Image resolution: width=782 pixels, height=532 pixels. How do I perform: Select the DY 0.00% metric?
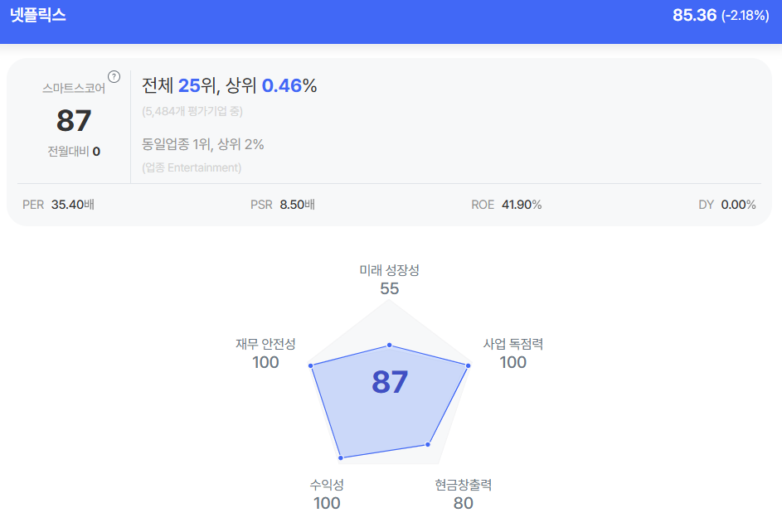pos(726,205)
